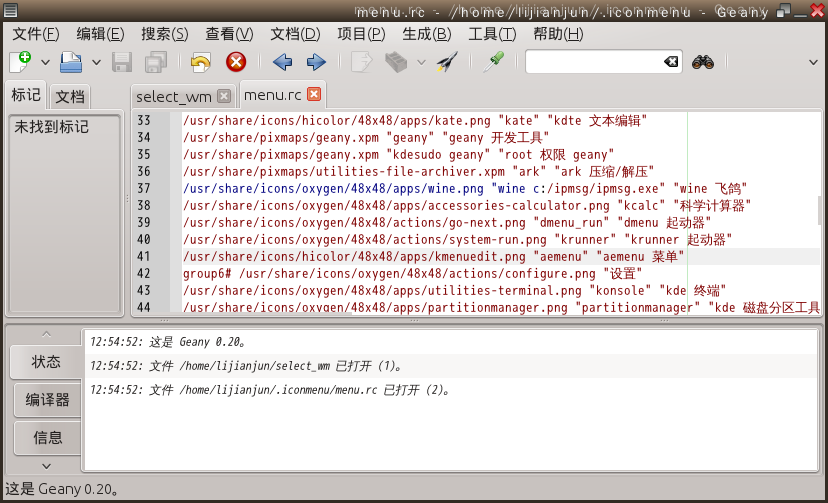Click the Save file floppy icon
The width and height of the screenshot is (828, 503).
click(x=122, y=62)
